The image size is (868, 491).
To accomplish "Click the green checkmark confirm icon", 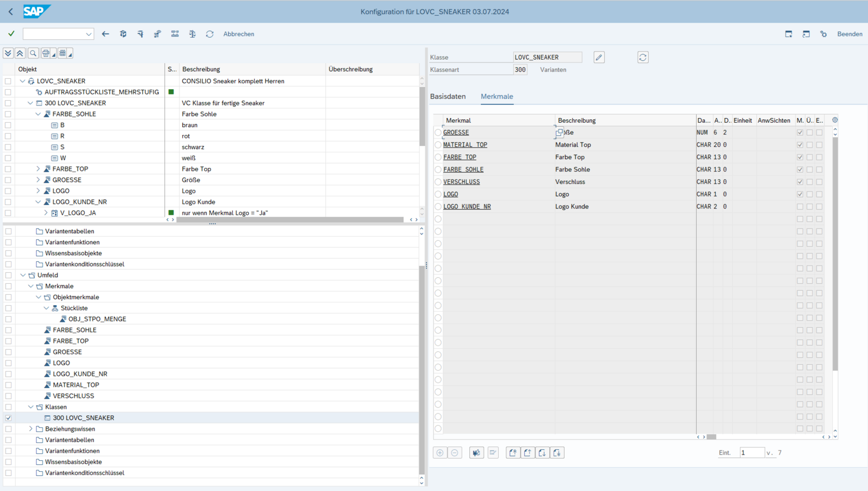I will click(11, 34).
